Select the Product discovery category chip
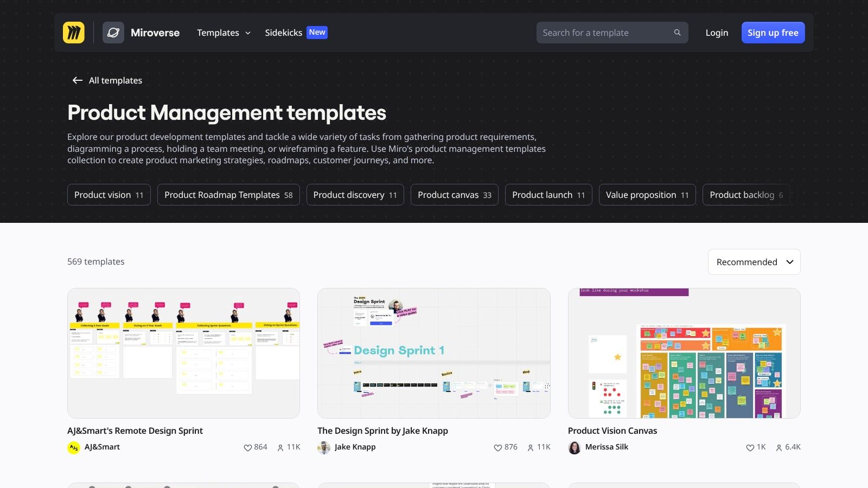The image size is (868, 488). pos(355,195)
